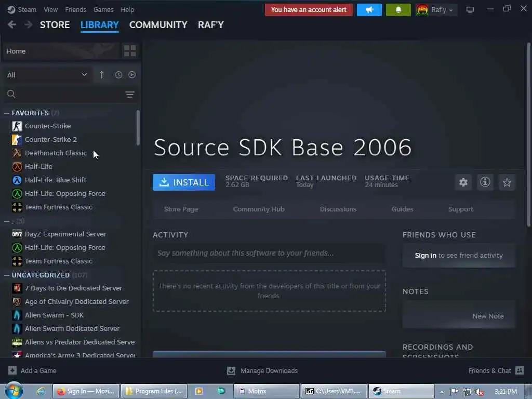Click the Raf'y profile avatar
Viewport: 532px width, 399px height.
point(422,10)
